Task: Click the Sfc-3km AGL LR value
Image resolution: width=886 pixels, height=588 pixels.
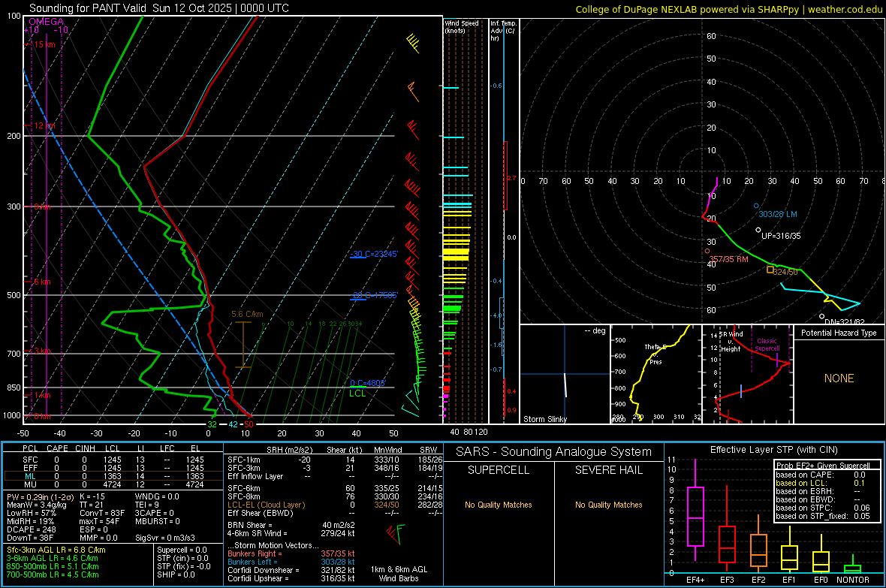Action: tap(56, 550)
